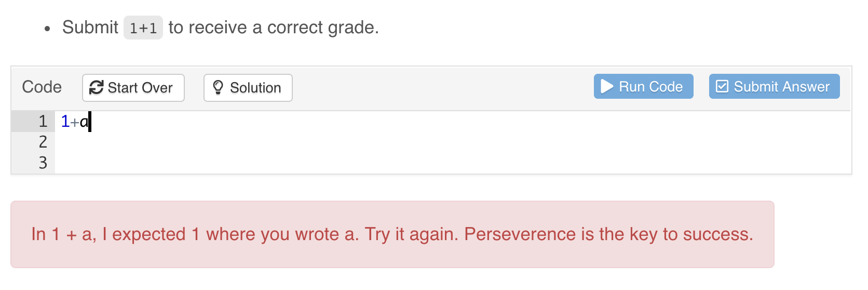The width and height of the screenshot is (868, 290).
Task: Click the inline 1+1 code snippet in instructions
Action: pyautogui.click(x=143, y=28)
